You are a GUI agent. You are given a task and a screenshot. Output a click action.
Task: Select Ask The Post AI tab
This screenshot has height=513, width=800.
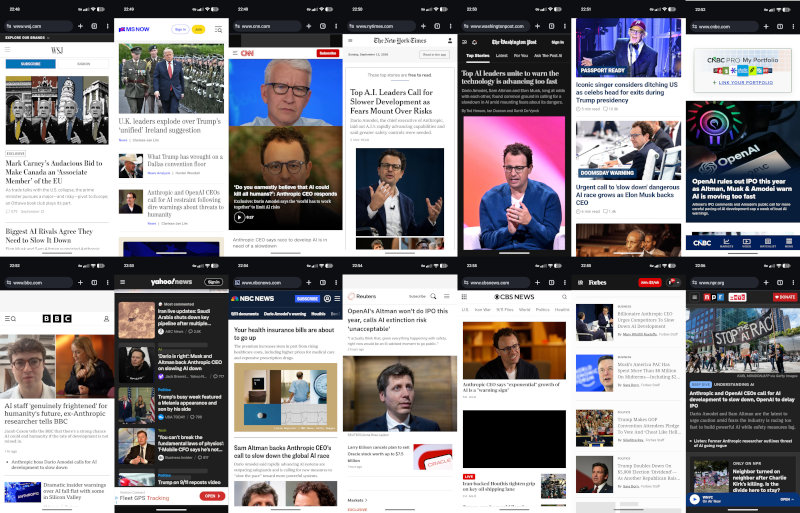click(547, 56)
